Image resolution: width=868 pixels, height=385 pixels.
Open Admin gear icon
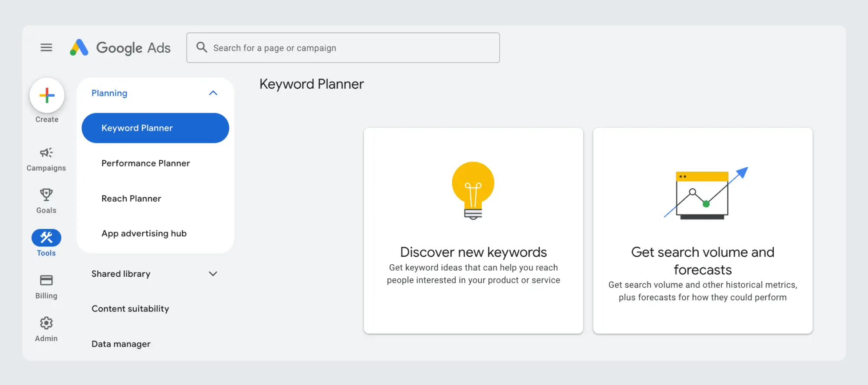46,323
